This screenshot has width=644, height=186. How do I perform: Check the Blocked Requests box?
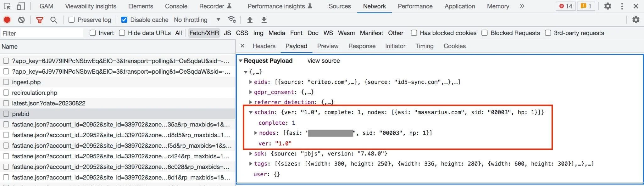tap(485, 33)
